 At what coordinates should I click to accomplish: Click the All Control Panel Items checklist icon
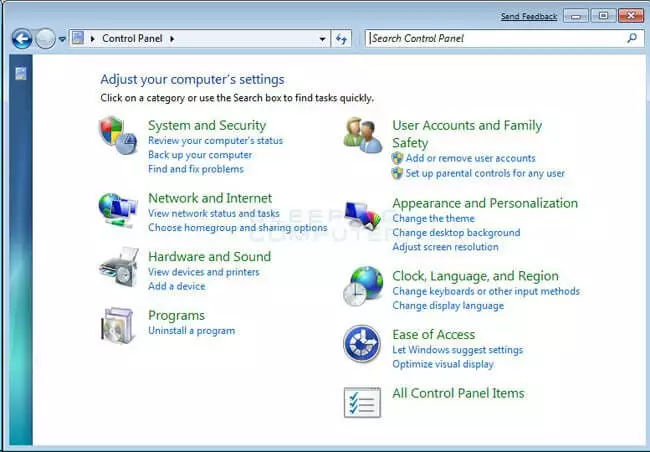coord(362,402)
